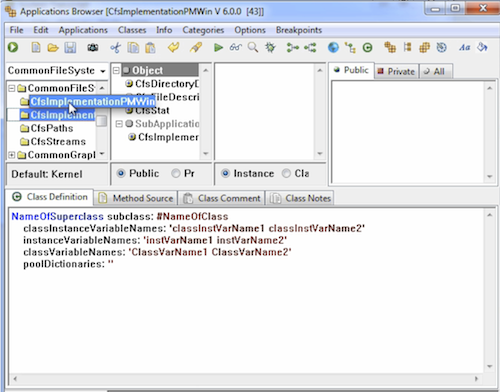Open the Edit menu
This screenshot has height=392, width=500.
pyautogui.click(x=41, y=30)
